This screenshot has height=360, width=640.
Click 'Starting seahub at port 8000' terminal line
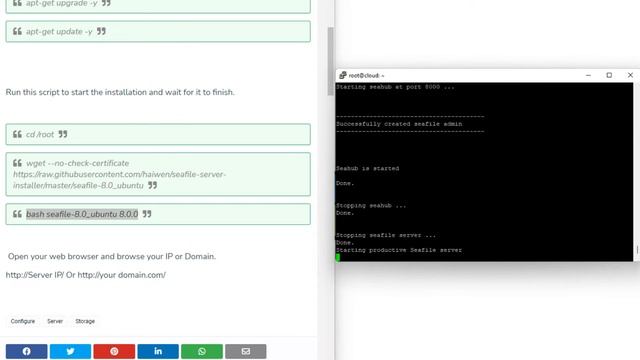pos(395,87)
